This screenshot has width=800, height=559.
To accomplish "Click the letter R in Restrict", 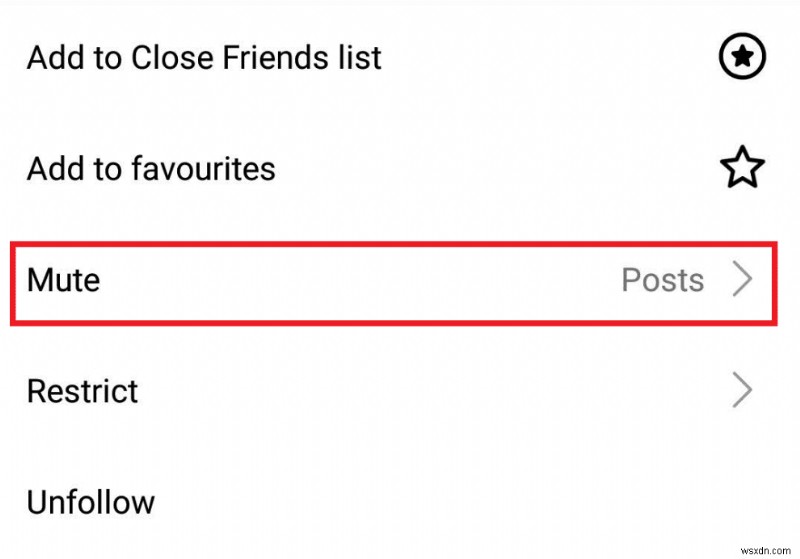I will coord(37,390).
